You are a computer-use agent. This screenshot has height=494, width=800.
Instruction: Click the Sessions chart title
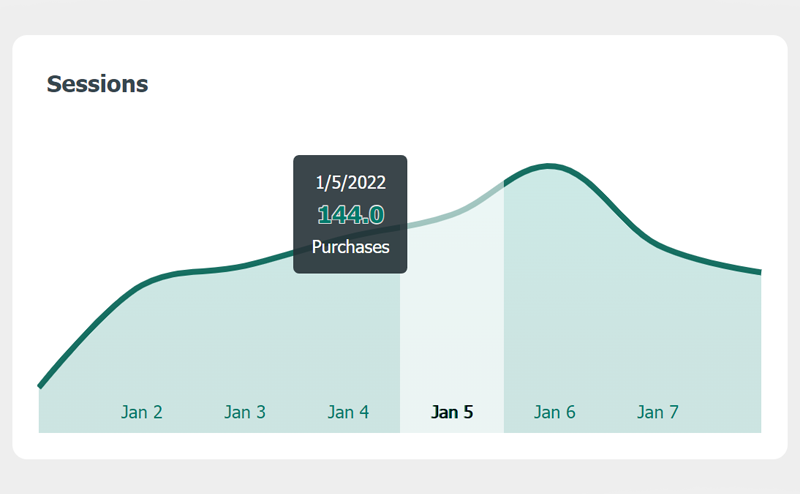pos(97,84)
